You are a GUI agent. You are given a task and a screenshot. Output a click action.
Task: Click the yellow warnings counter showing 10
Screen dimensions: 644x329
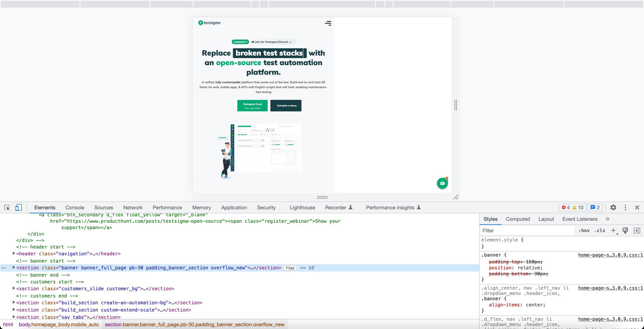click(x=578, y=208)
